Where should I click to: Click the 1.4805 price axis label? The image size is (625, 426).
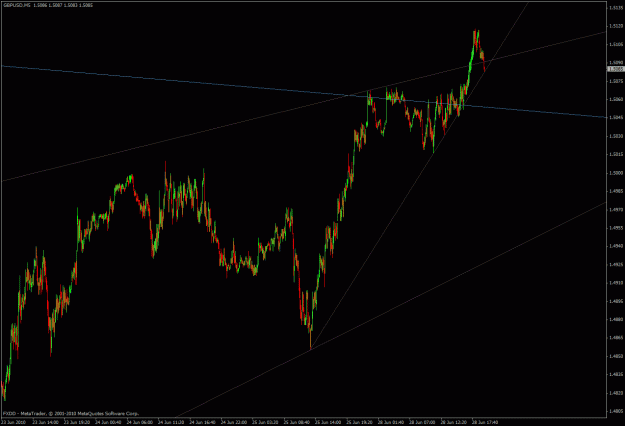(616, 411)
